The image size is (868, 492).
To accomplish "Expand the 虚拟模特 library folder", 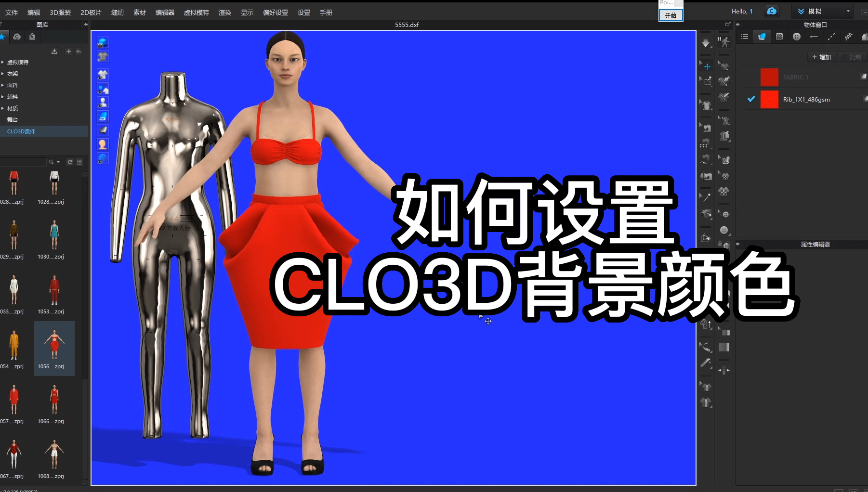I will point(3,62).
